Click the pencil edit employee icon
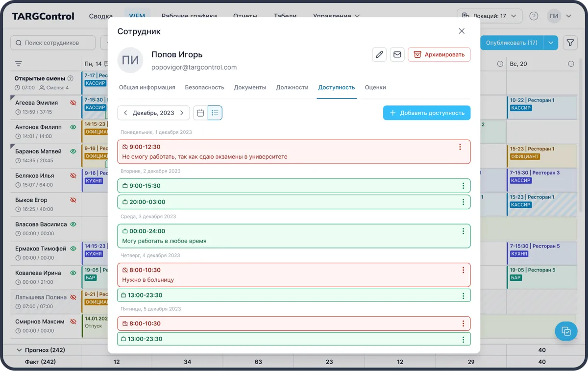The width and height of the screenshot is (588, 371). (x=379, y=54)
